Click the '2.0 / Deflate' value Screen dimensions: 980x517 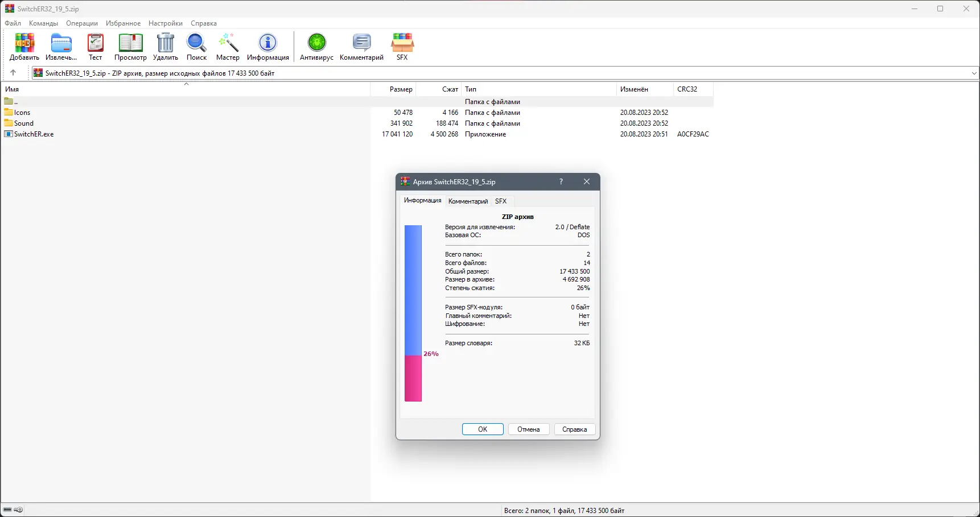click(x=573, y=227)
